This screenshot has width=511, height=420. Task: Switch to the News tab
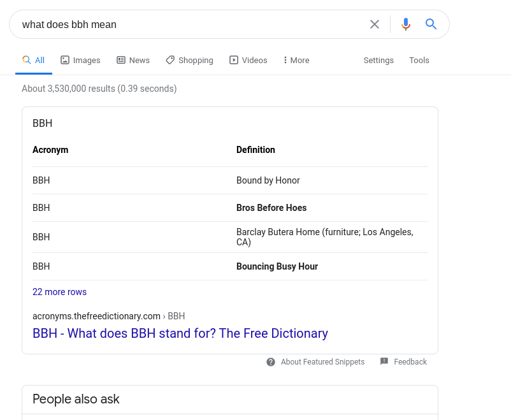click(133, 61)
